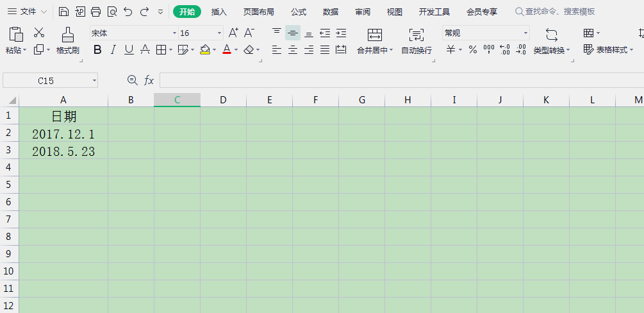Image resolution: width=644 pixels, height=313 pixels.
Task: Open the font name dropdown 宋体
Action: click(x=174, y=33)
